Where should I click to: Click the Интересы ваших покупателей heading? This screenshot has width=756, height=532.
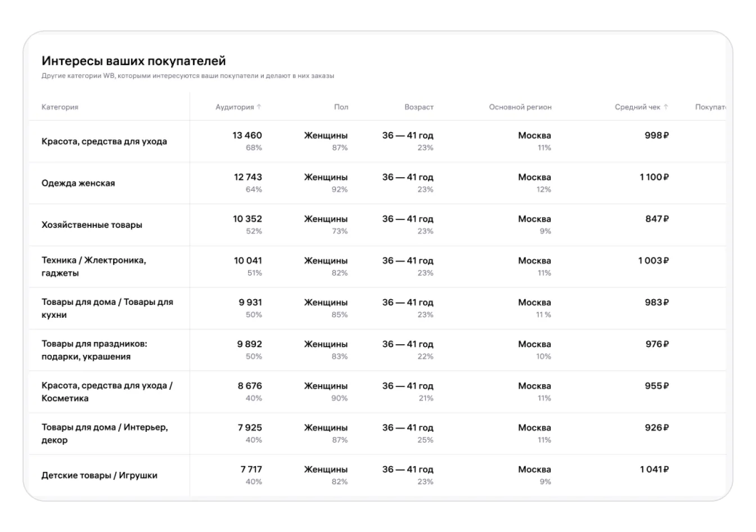pos(133,61)
